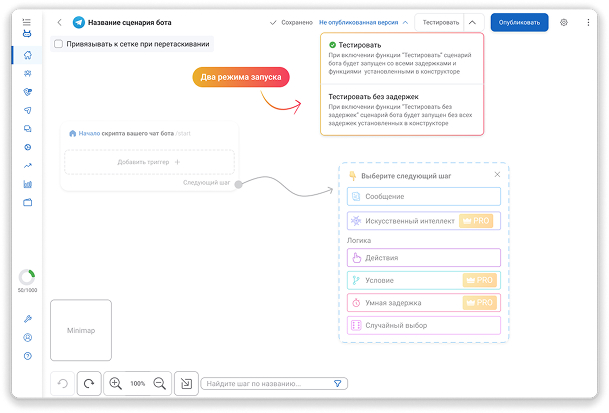The height and width of the screenshot is (413, 609).
Task: Click the home icon in the sidebar
Action: point(27,55)
